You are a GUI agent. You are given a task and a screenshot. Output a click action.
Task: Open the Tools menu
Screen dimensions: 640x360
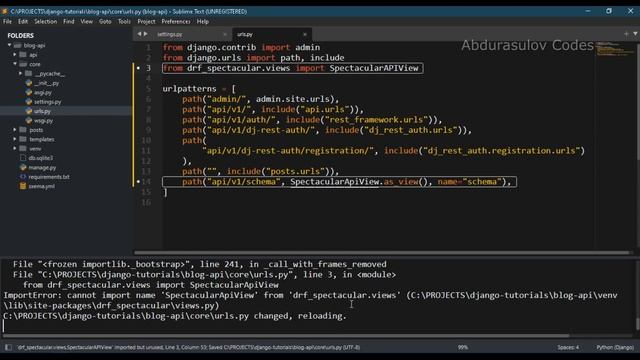click(x=124, y=22)
